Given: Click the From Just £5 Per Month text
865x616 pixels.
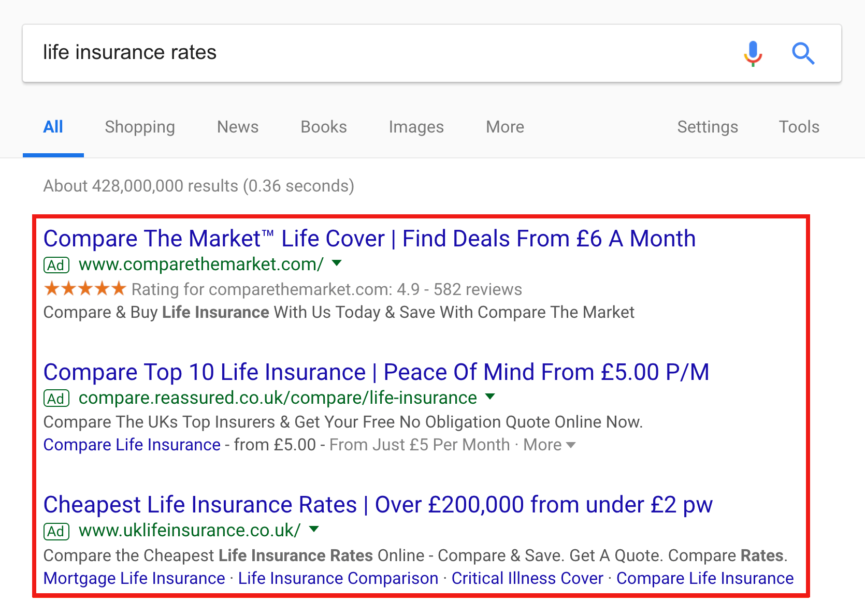Looking at the screenshot, I should pos(420,445).
